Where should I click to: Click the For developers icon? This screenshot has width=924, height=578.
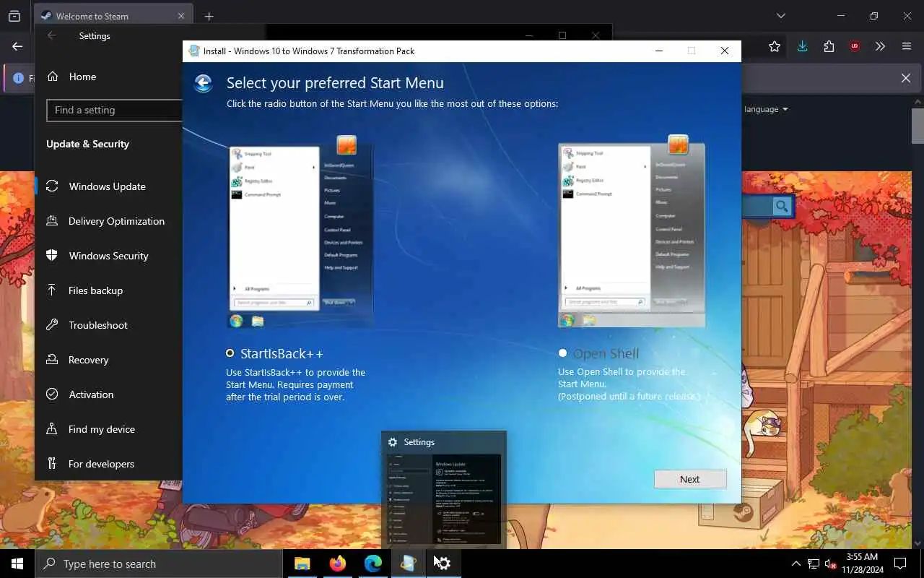[52, 464]
